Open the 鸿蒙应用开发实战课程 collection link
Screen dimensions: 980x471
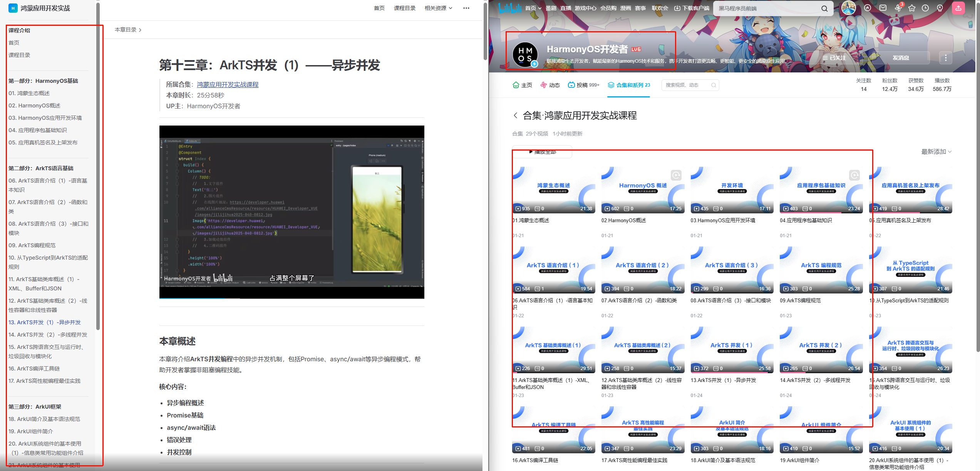click(x=228, y=85)
